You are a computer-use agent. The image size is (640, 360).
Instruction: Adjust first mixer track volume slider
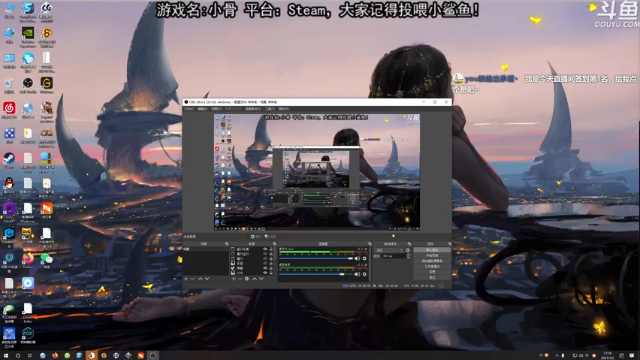[x=316, y=258]
